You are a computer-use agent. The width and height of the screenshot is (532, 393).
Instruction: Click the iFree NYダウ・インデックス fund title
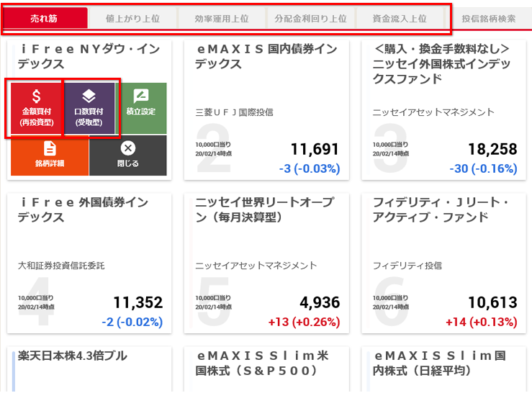point(89,56)
